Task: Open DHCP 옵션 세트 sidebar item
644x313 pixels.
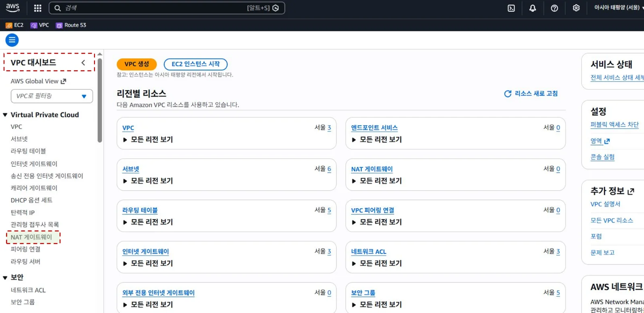Action: tap(31, 200)
